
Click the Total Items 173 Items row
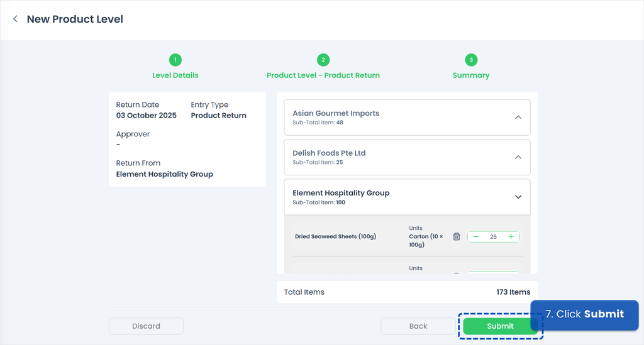pos(407,292)
